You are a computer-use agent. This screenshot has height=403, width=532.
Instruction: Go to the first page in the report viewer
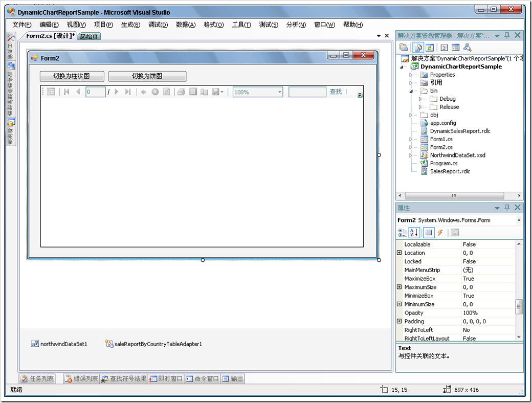tap(66, 92)
